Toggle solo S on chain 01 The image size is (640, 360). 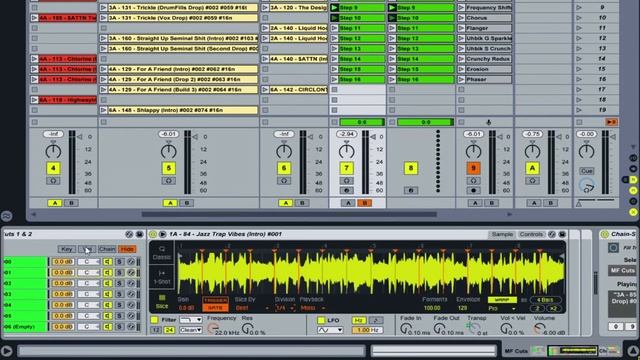point(120,272)
